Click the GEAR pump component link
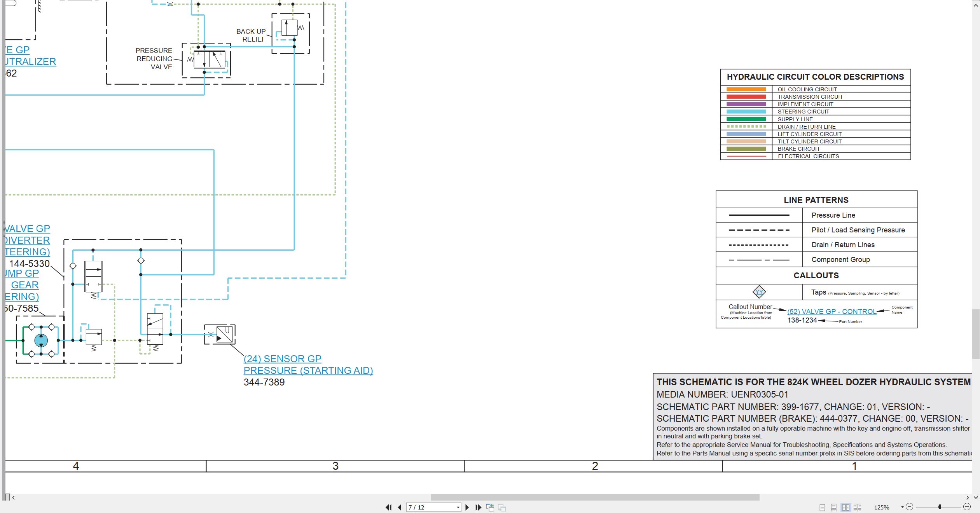The width and height of the screenshot is (980, 513). pos(25,285)
